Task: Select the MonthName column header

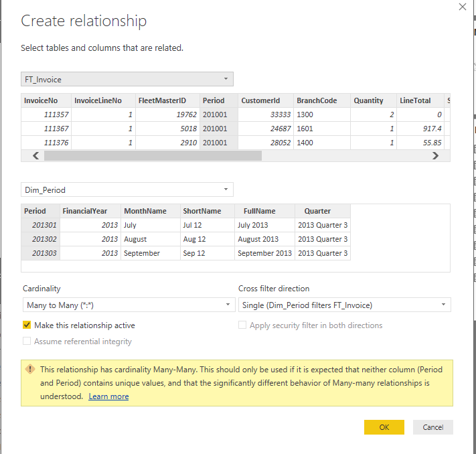Action: (x=150, y=211)
